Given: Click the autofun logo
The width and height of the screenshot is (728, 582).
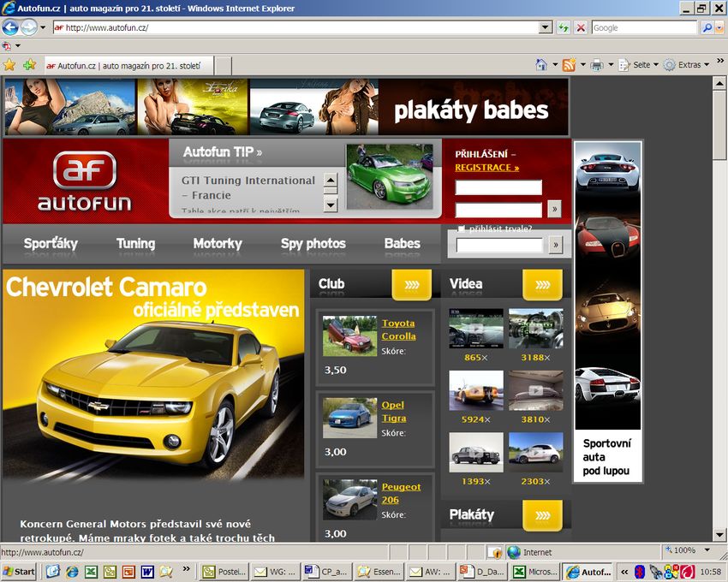Looking at the screenshot, I should click(x=85, y=181).
